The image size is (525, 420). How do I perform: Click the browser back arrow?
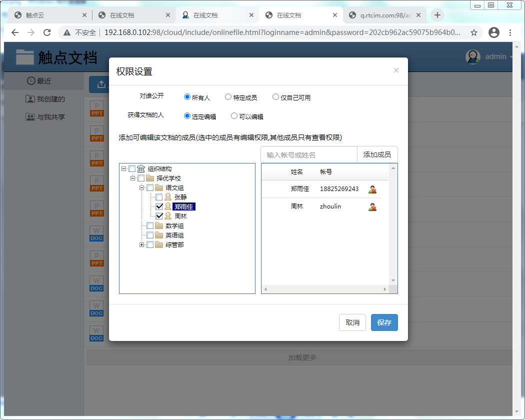15,32
